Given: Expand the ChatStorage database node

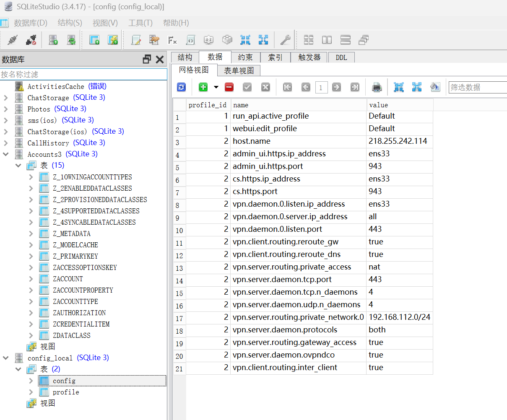Looking at the screenshot, I should click(6, 98).
